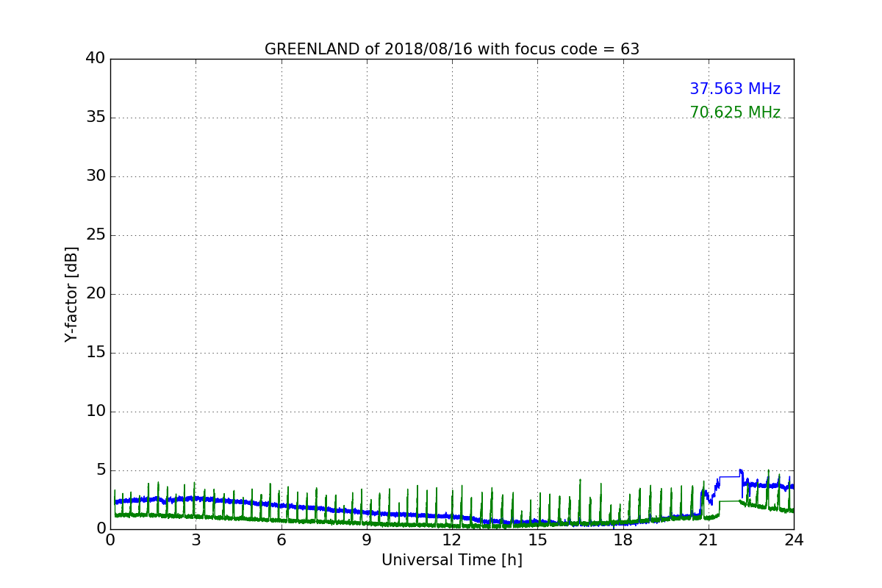The height and width of the screenshot is (588, 882).
Task: Click x-axis tick label 9
Action: point(367,539)
